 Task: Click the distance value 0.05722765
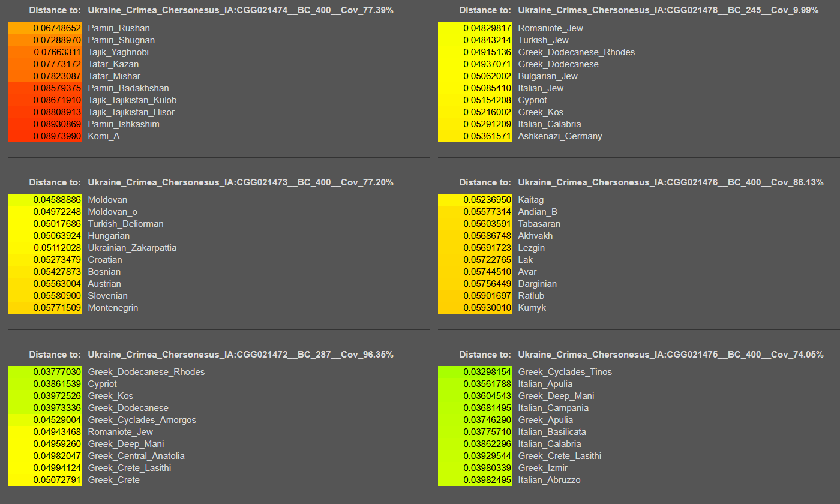click(487, 260)
